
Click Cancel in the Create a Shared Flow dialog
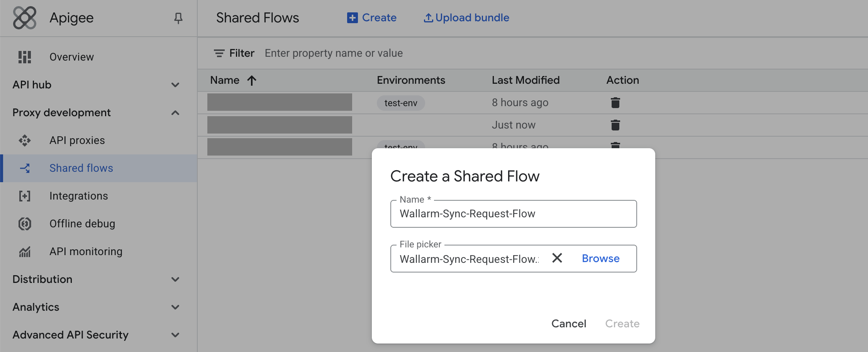569,323
